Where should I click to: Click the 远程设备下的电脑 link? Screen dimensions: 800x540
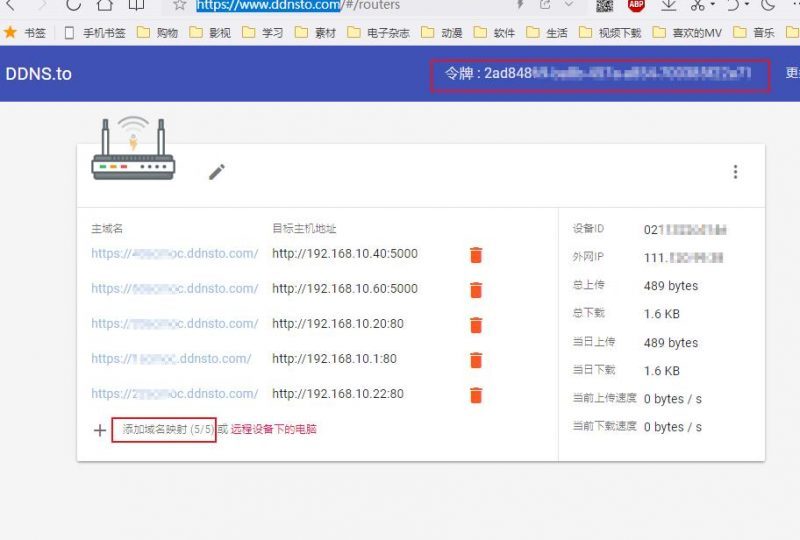point(274,429)
